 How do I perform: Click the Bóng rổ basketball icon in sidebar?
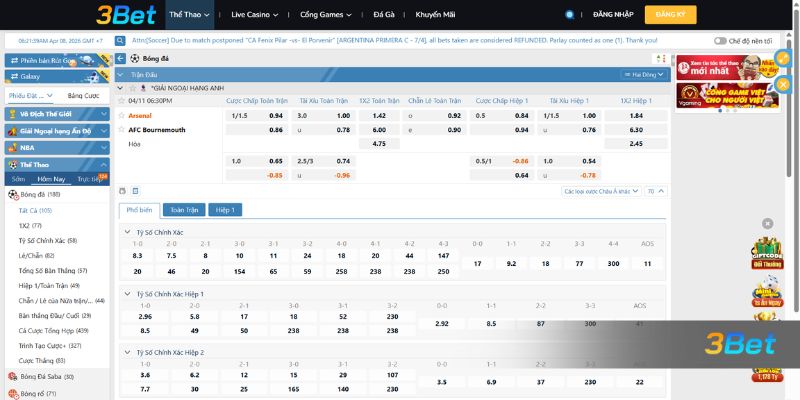13,394
